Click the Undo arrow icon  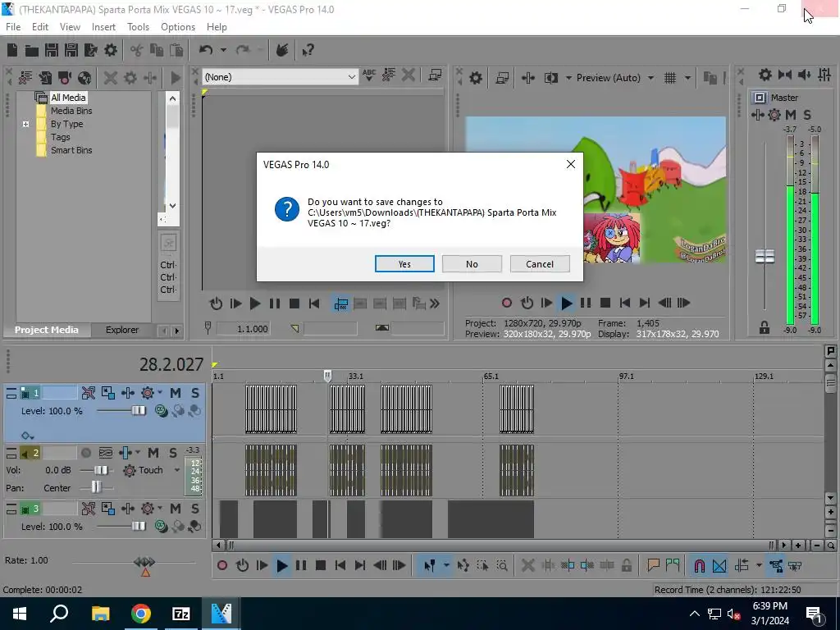point(206,50)
